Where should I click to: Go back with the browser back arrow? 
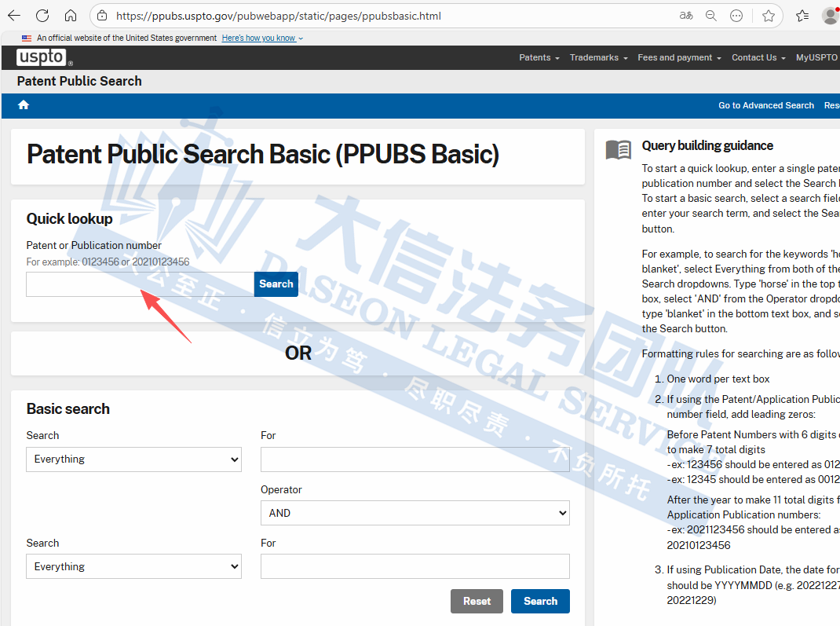pos(14,16)
